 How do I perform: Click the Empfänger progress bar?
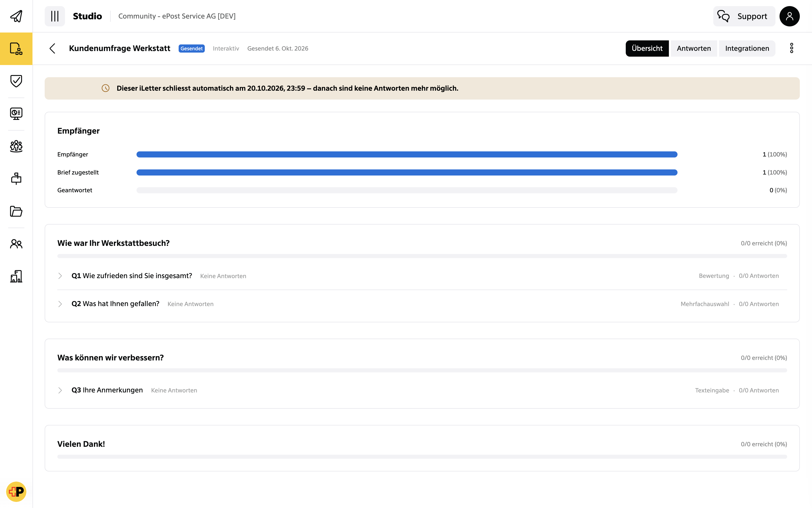click(407, 154)
